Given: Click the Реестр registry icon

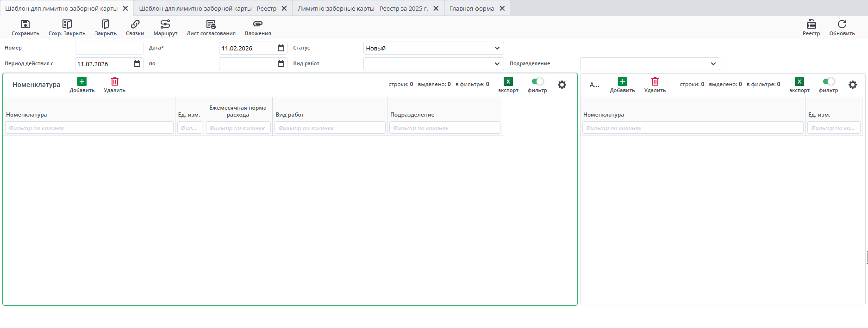Looking at the screenshot, I should (x=811, y=24).
